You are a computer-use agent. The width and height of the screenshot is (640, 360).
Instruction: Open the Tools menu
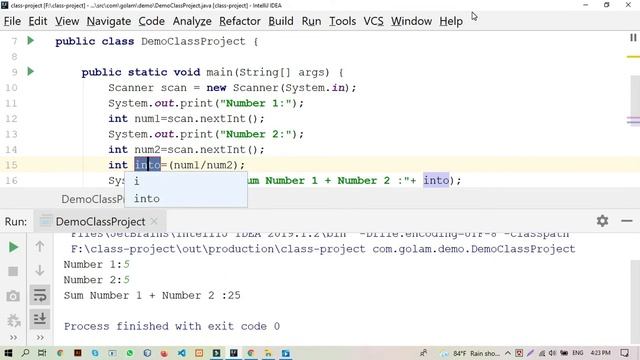(342, 21)
